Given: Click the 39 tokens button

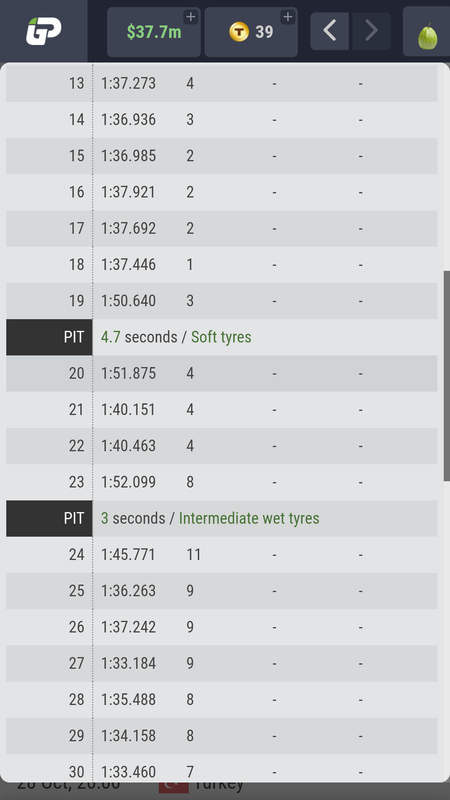Looking at the screenshot, I should tap(251, 32).
